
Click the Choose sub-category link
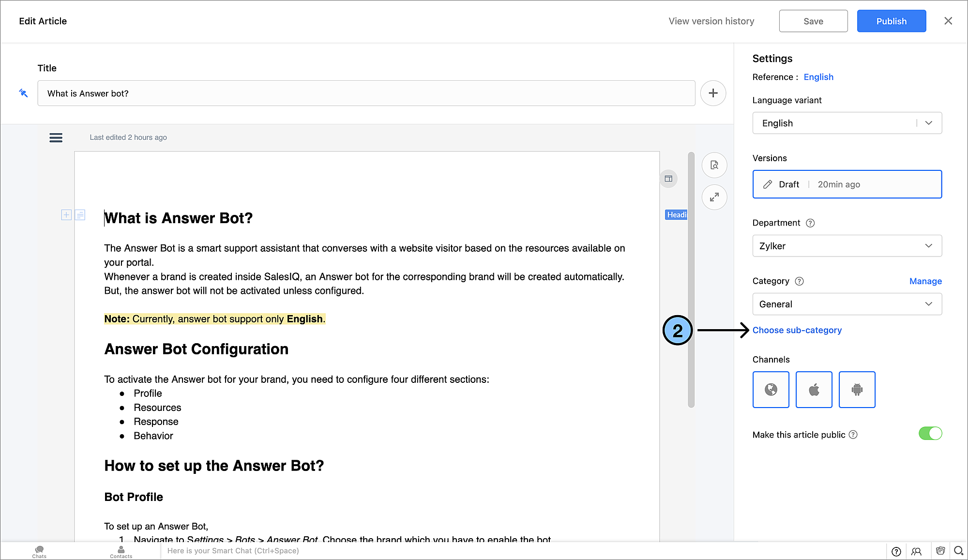click(797, 330)
